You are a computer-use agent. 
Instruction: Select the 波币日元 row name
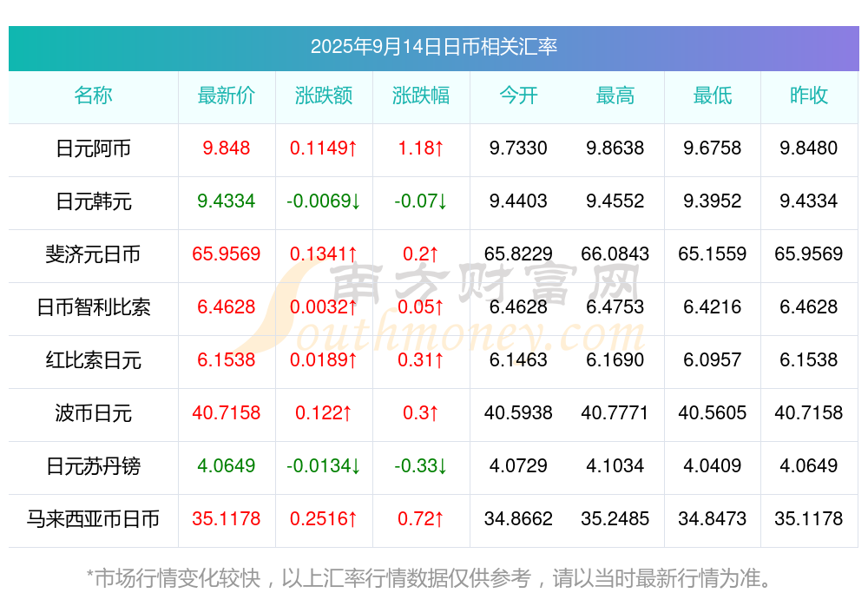pyautogui.click(x=93, y=413)
